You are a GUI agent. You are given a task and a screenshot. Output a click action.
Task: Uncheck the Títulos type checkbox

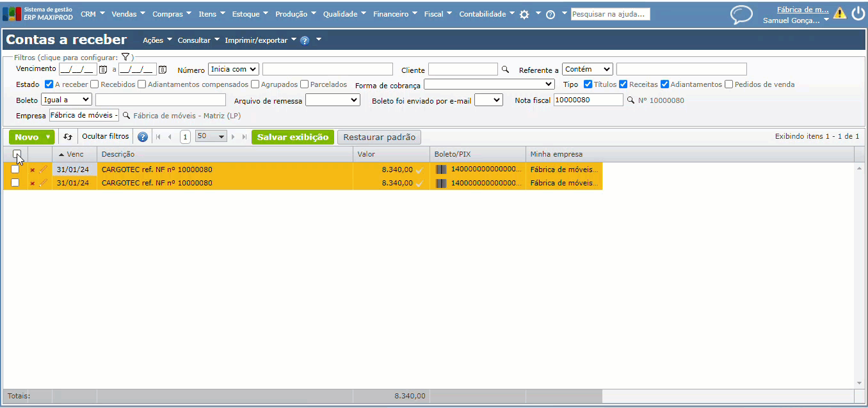coord(588,84)
